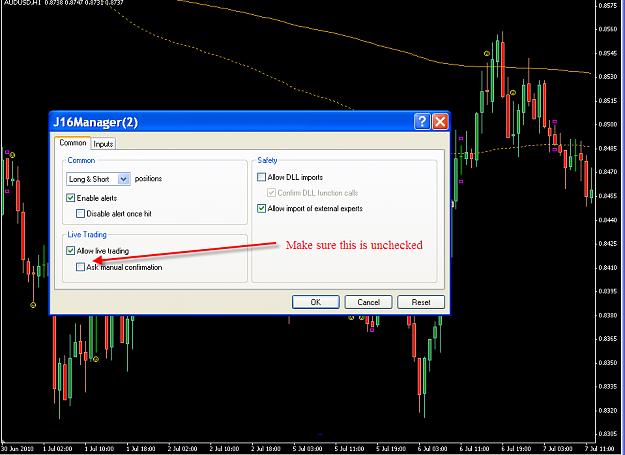Switch to the Inputs tab
This screenshot has width=625, height=455.
103,144
